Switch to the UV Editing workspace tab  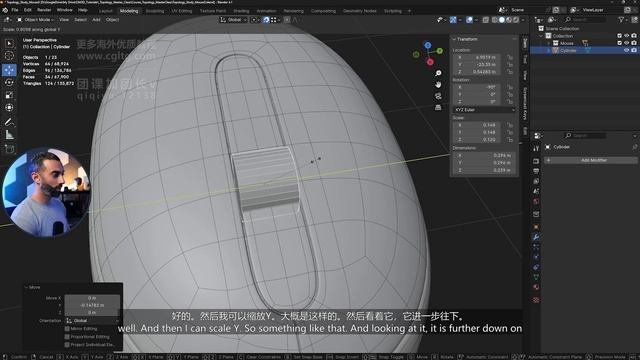(182, 11)
